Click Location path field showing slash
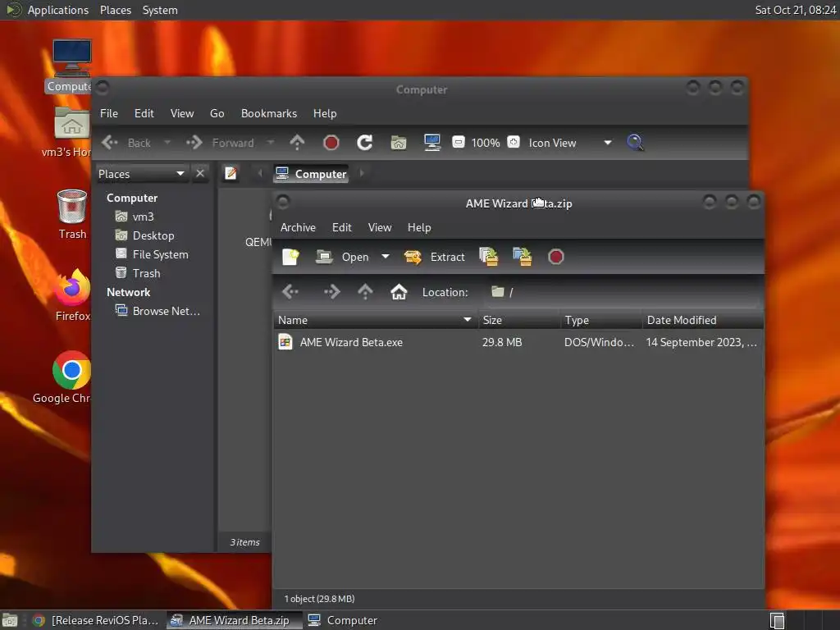Screen dimensions: 840x630 623,292
